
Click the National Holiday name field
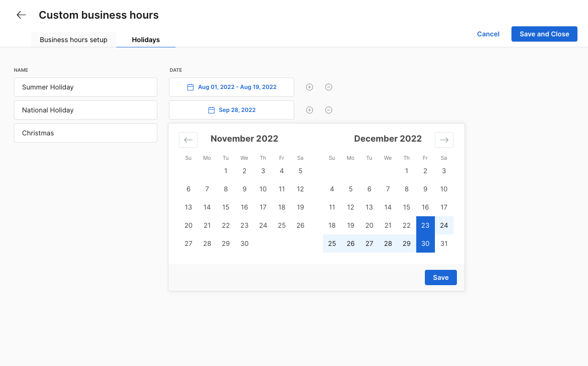click(x=86, y=110)
